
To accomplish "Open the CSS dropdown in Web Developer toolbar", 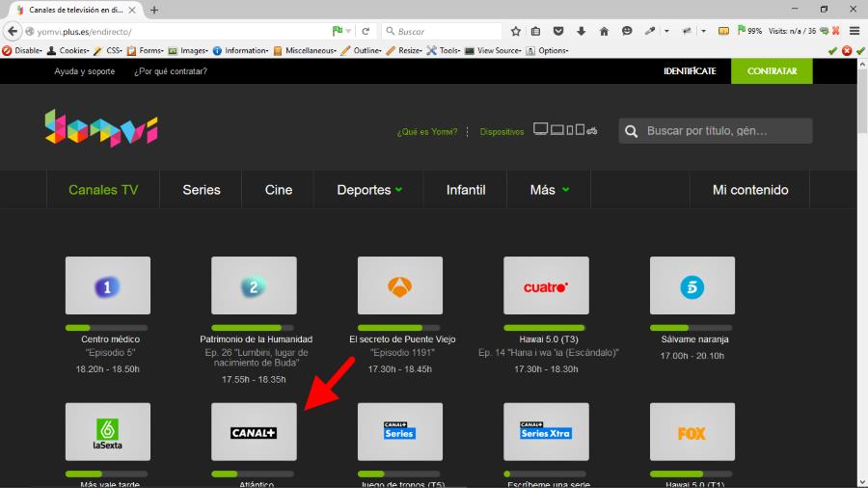I will tap(108, 50).
